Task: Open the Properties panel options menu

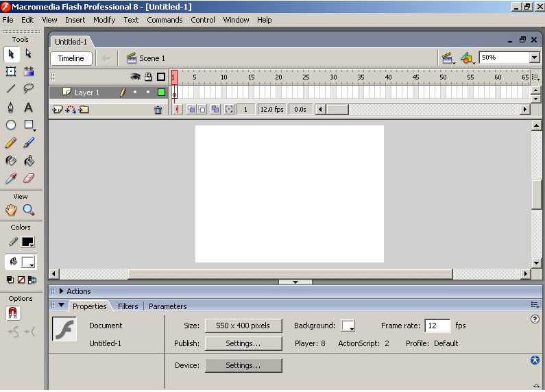Action: coord(535,305)
